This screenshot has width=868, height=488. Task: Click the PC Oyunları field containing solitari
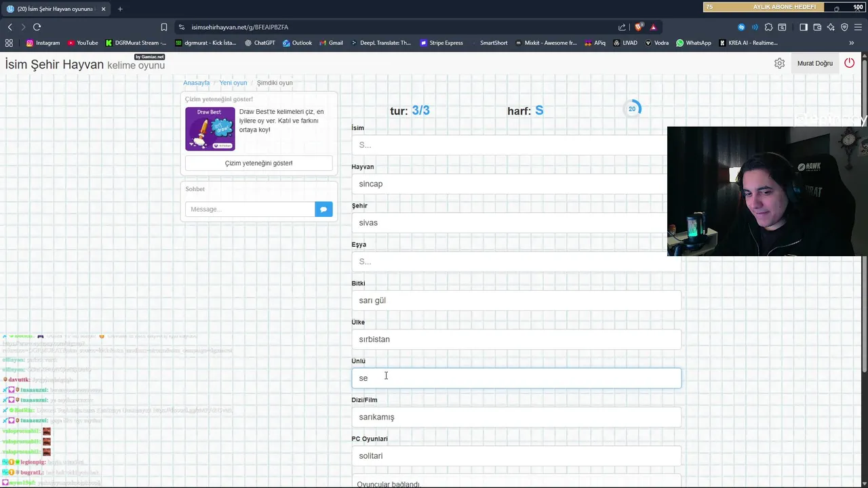[x=516, y=456]
